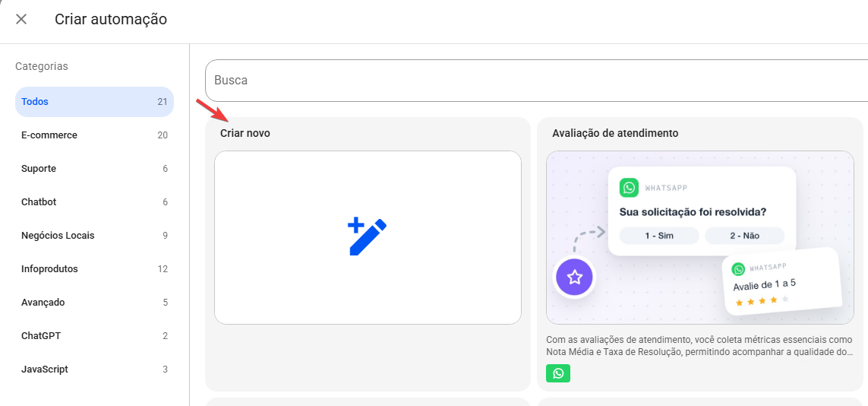Viewport: 868px width, 406px height.
Task: Click the purple star circle icon
Action: (575, 277)
